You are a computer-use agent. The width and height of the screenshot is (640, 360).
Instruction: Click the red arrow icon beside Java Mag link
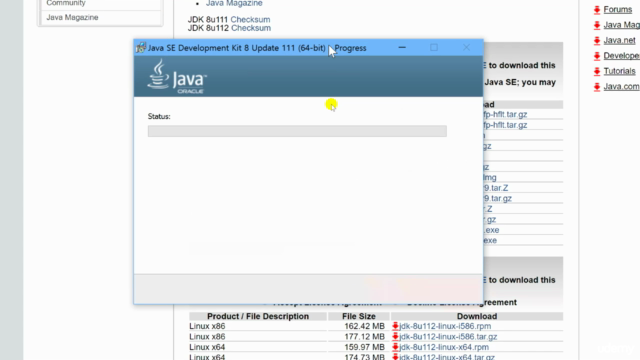coord(597,25)
